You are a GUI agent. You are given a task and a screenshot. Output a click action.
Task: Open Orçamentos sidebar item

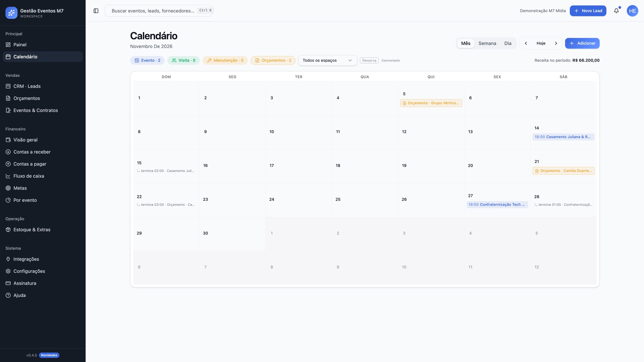43,98
